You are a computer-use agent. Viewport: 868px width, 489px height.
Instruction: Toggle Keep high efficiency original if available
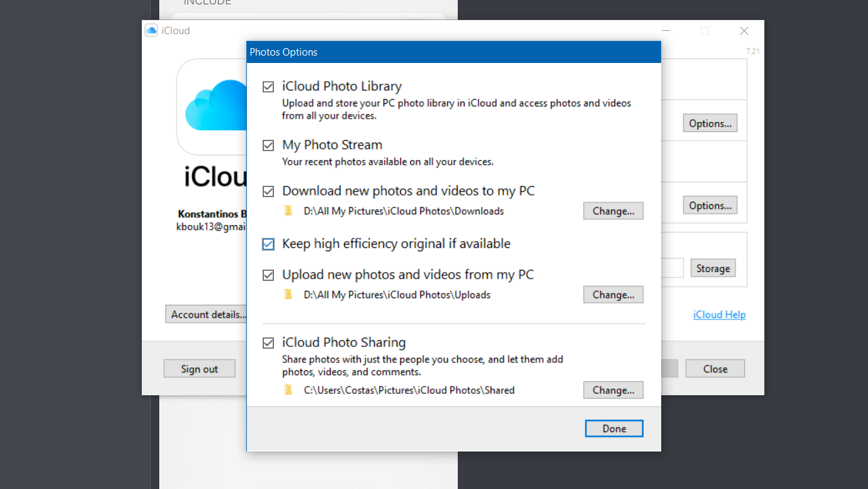point(268,244)
